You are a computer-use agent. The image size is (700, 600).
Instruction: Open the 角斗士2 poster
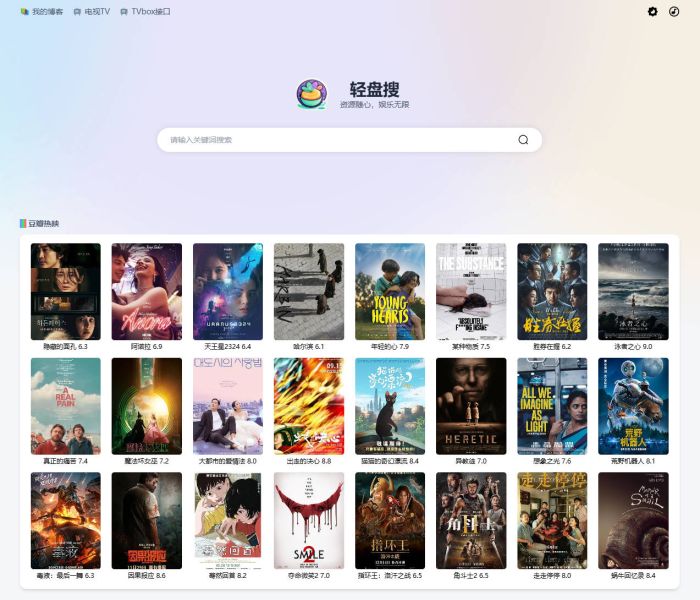[471, 521]
